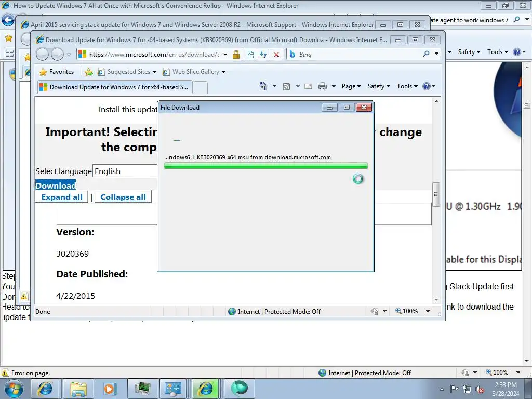Click the search magnifier icon next to Bing
This screenshot has height=399, width=532.
(426, 54)
